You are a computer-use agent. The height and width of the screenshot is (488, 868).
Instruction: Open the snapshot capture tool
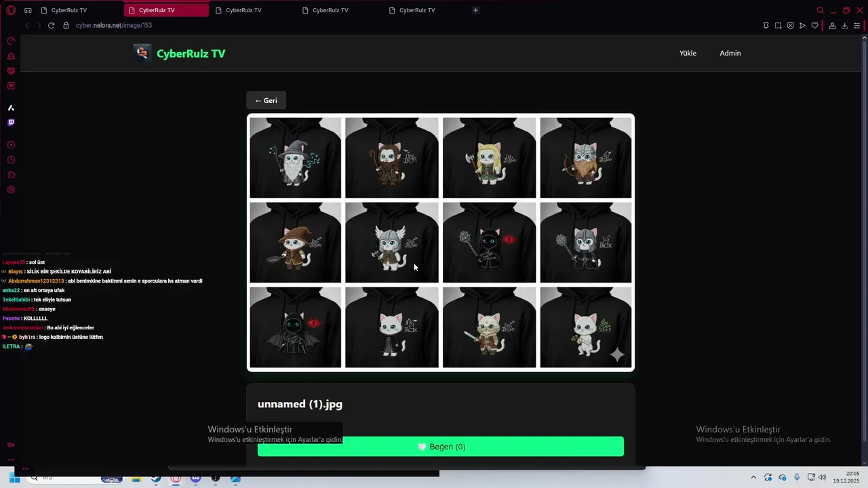[x=778, y=26]
